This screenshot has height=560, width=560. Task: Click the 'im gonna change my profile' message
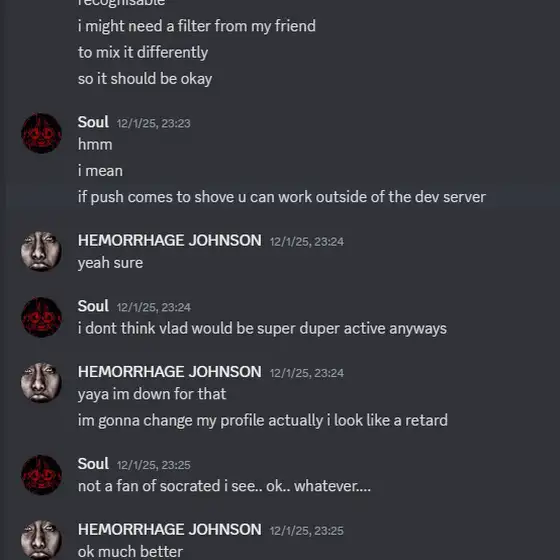(x=262, y=421)
